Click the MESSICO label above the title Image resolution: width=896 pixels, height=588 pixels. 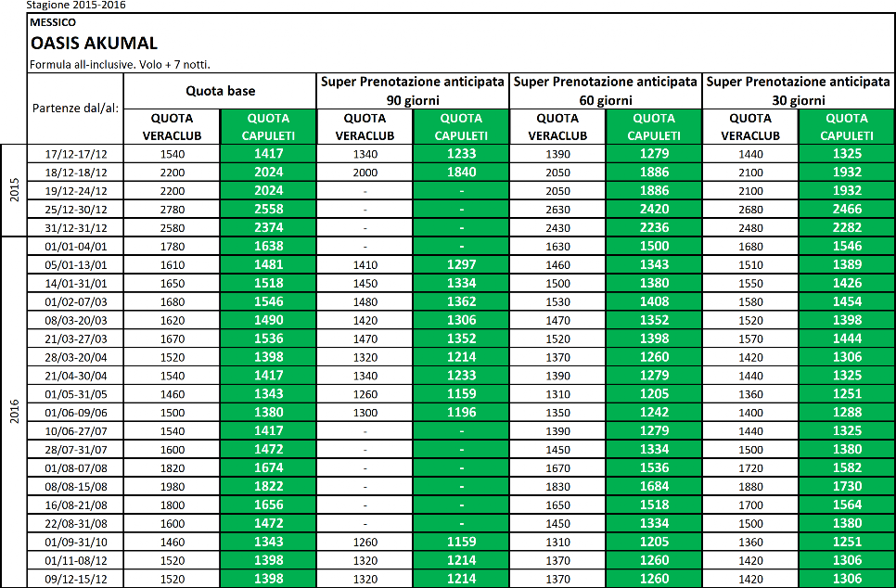point(53,22)
